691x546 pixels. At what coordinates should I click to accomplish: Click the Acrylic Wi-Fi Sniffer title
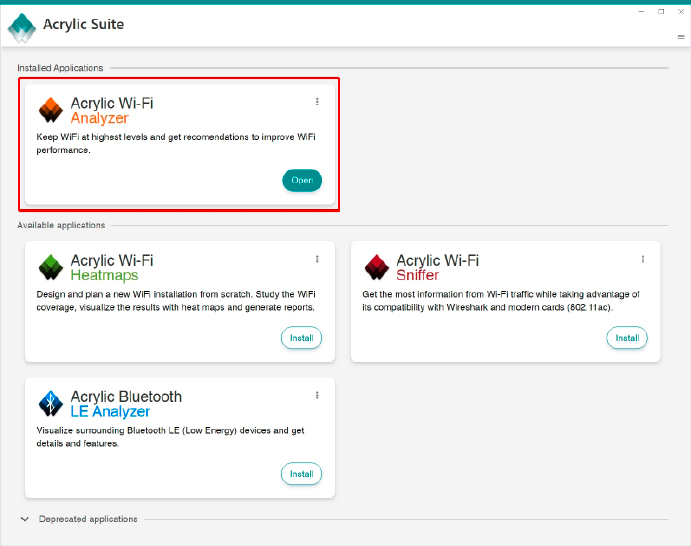coord(438,267)
